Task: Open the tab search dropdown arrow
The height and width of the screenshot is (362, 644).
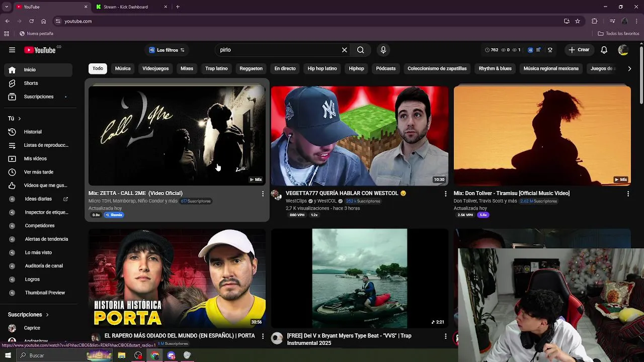Action: point(7,7)
